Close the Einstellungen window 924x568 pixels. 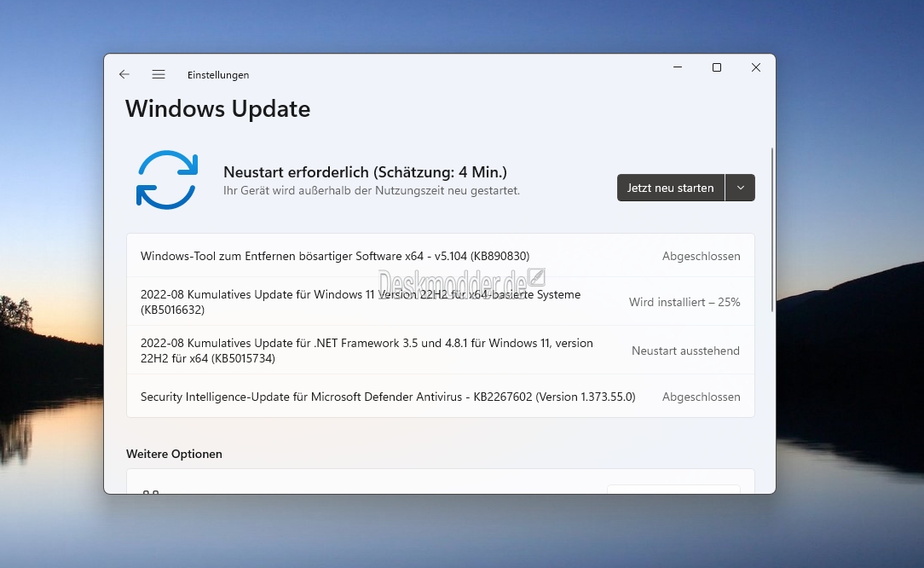pos(756,67)
